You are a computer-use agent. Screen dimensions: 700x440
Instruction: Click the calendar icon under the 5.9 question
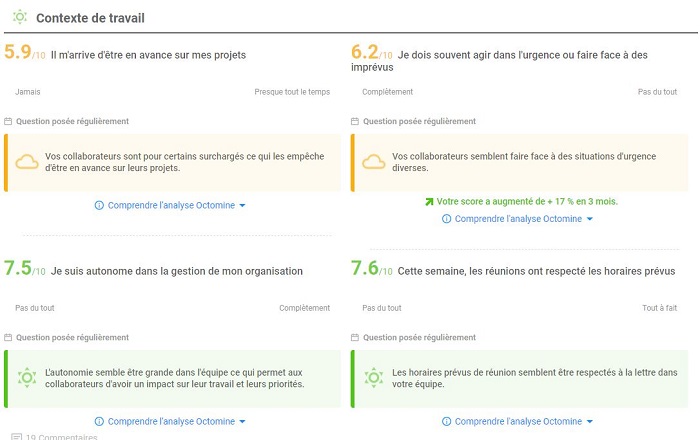[x=8, y=122]
